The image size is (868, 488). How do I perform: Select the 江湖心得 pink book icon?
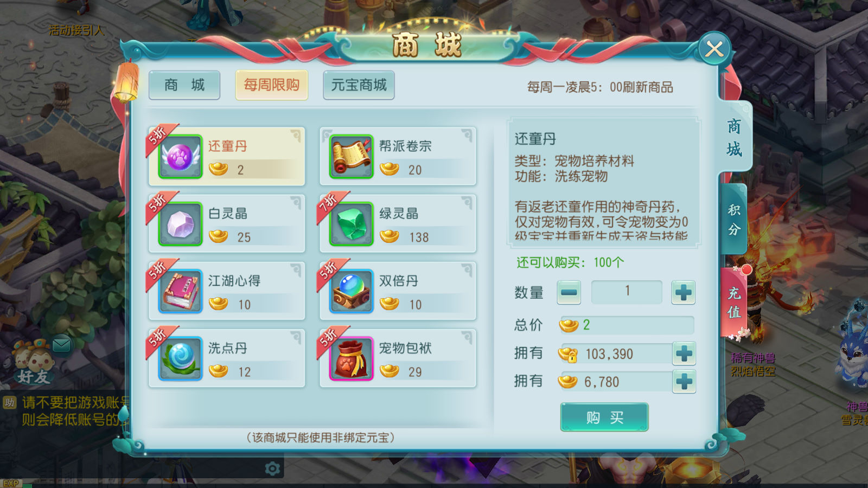point(180,291)
